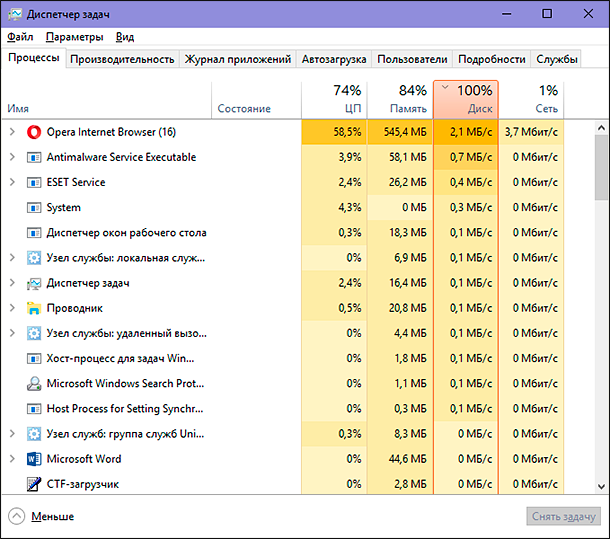Click the gear icon of Узел служб: группа служб Uni

pyautogui.click(x=34, y=434)
